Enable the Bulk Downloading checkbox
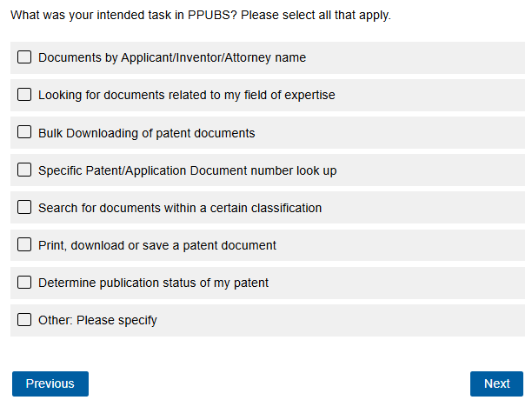The width and height of the screenshot is (532, 400). (x=24, y=133)
